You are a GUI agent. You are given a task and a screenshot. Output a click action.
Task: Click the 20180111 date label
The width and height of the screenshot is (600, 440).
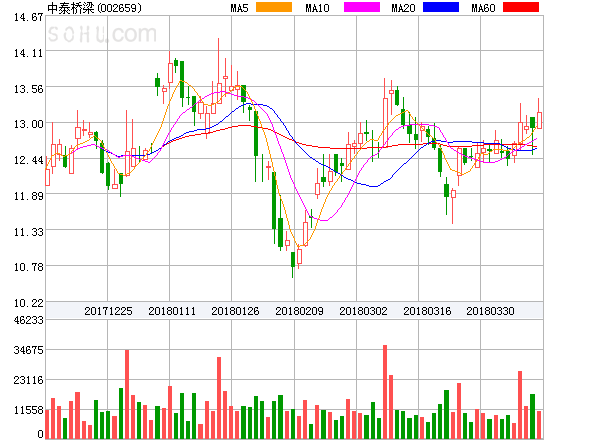[172, 311]
